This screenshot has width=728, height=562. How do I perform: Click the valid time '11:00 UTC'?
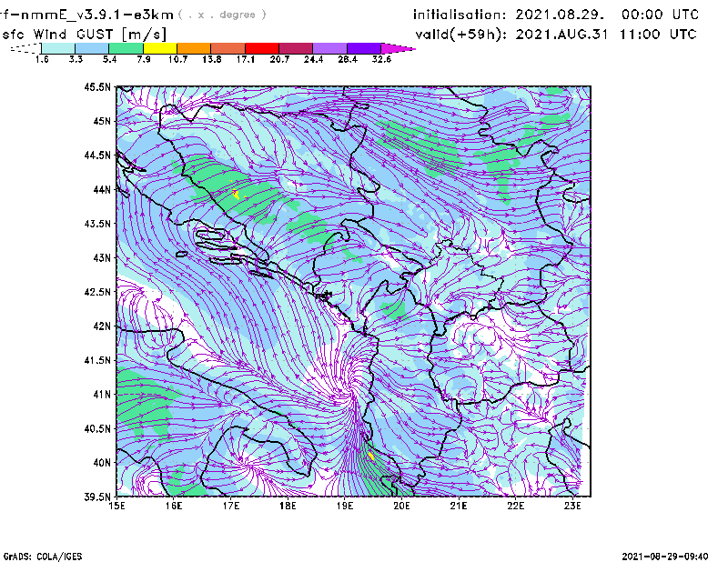point(658,34)
